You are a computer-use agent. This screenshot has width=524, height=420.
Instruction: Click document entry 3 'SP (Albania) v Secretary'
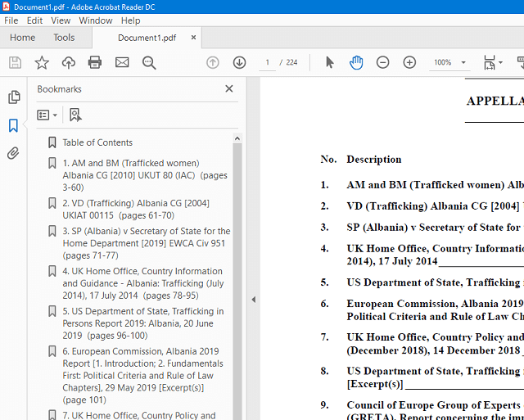pyautogui.click(x=435, y=228)
